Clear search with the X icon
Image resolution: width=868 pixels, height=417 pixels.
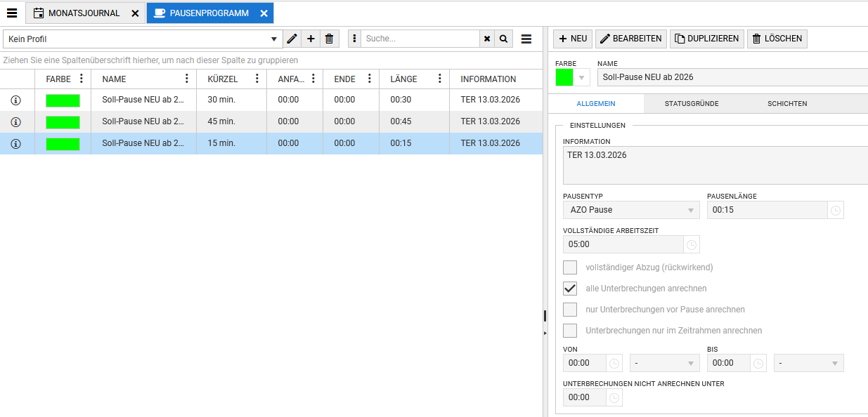(x=487, y=39)
